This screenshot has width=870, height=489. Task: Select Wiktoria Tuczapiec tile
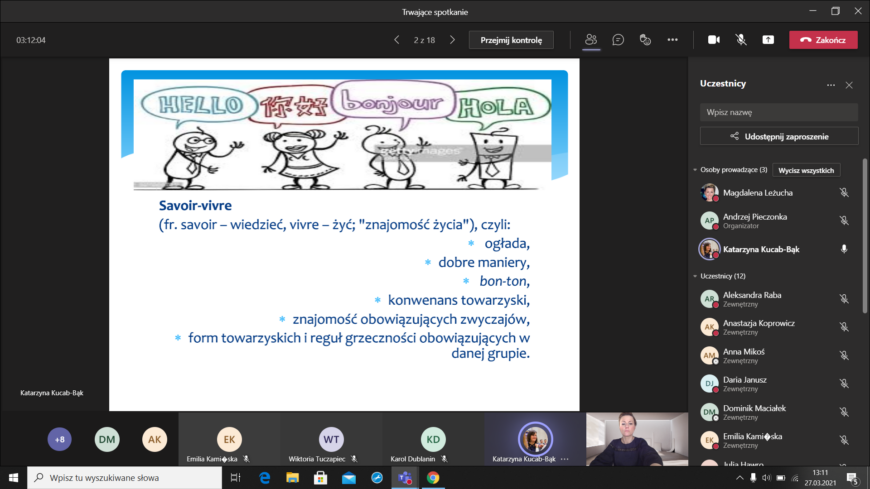click(331, 438)
